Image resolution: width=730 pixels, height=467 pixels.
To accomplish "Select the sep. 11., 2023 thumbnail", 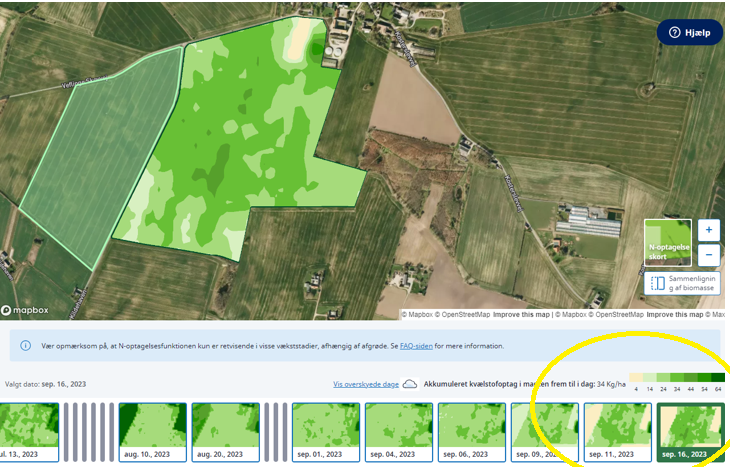I will coord(618,432).
